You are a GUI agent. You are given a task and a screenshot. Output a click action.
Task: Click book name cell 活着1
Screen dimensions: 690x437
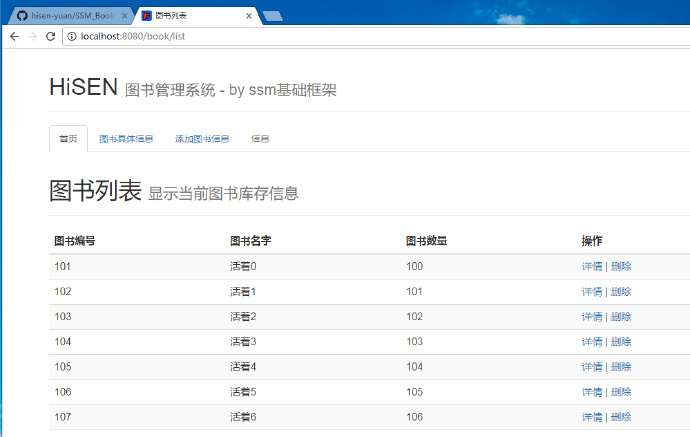coord(243,291)
